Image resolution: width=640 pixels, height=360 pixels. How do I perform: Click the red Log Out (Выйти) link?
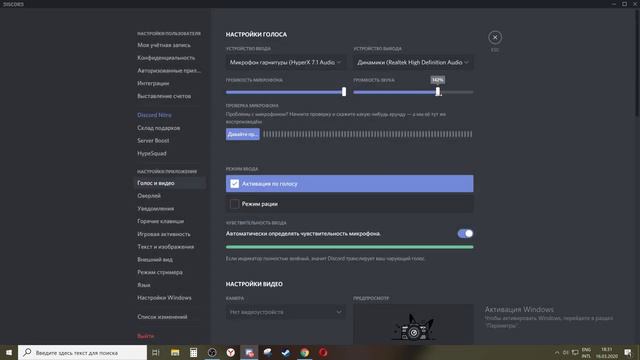tap(146, 336)
